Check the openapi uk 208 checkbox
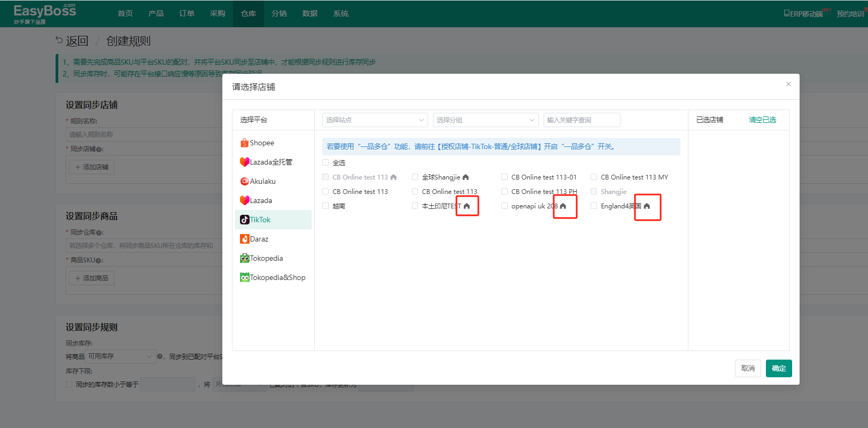 [x=504, y=206]
